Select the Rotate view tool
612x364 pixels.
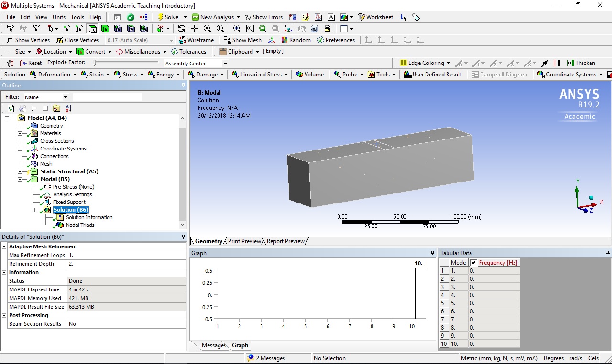(181, 29)
